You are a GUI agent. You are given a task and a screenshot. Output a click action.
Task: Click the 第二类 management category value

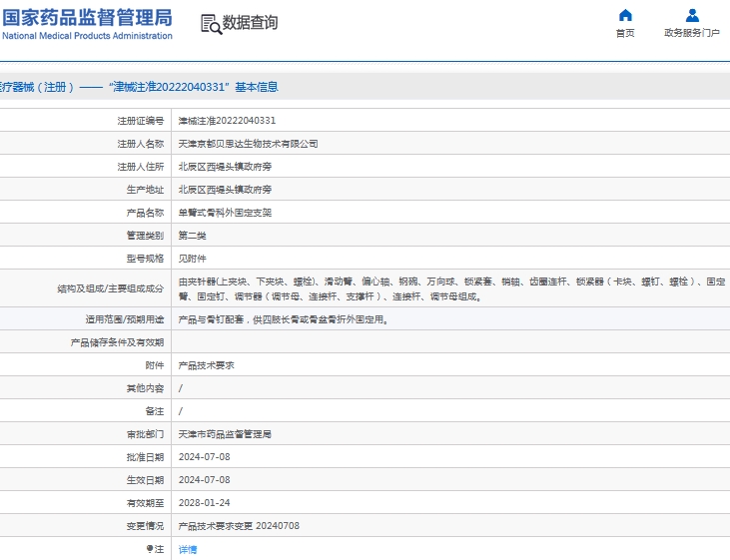tap(193, 236)
